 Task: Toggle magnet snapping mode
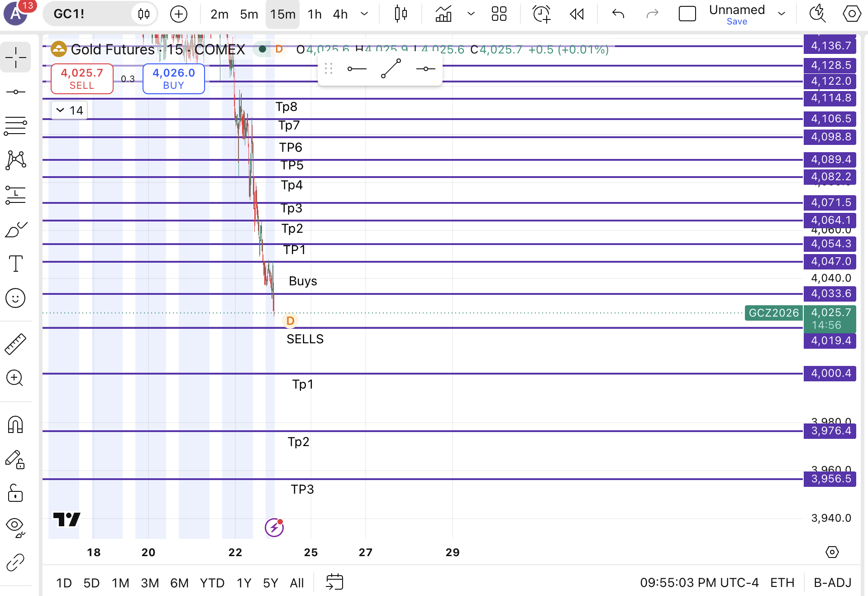click(15, 425)
